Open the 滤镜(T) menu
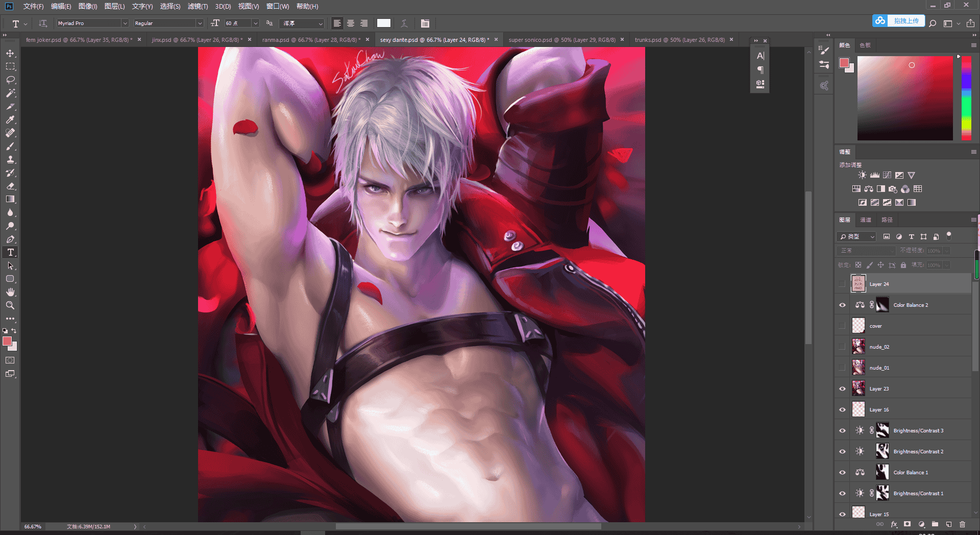980x535 pixels. point(198,6)
